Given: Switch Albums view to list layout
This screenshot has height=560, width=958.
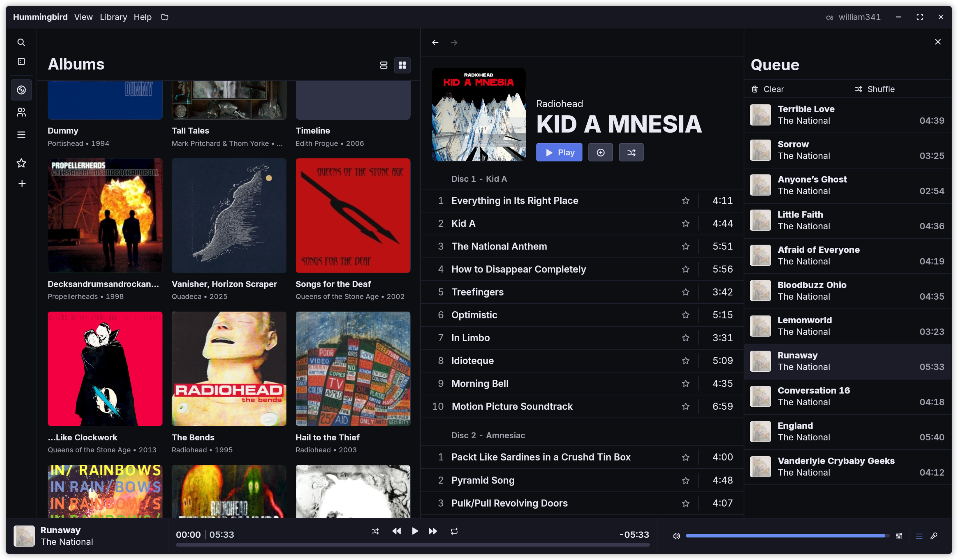Looking at the screenshot, I should (384, 65).
